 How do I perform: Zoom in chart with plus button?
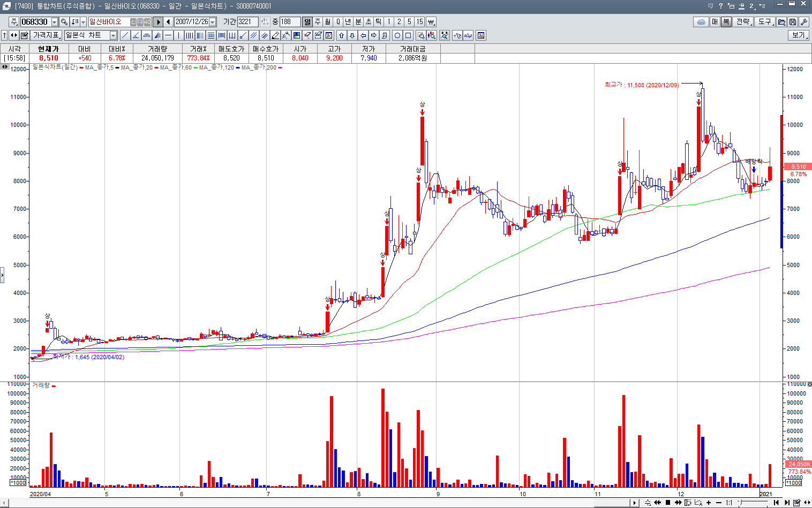click(x=709, y=503)
